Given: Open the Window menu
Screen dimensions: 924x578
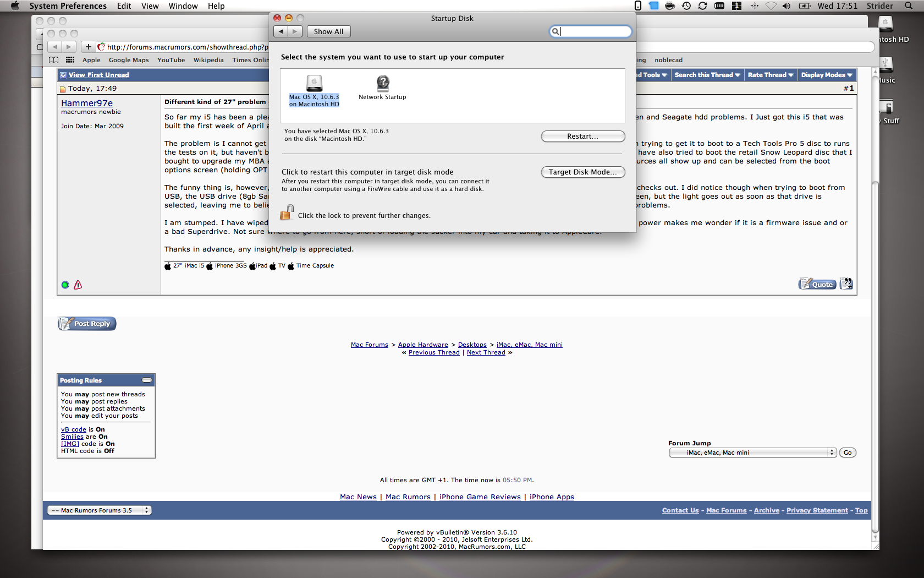Looking at the screenshot, I should (183, 6).
